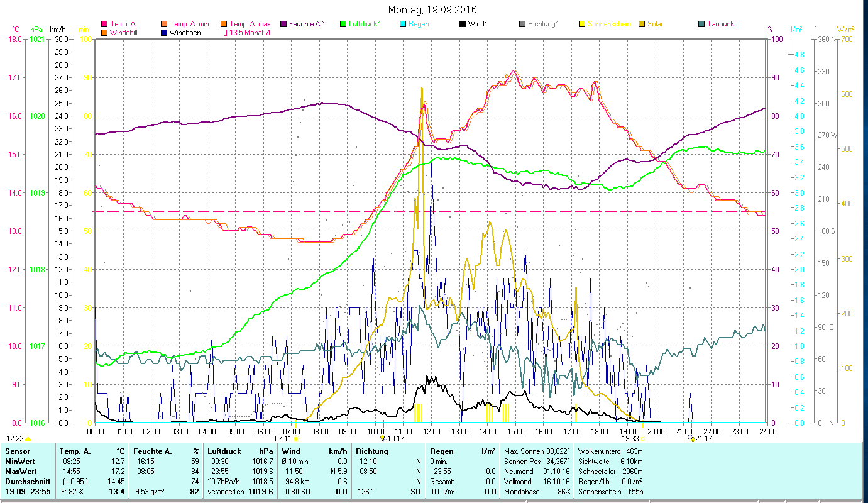Click the wind run 94.8 km value
The width and height of the screenshot is (868, 503).
[x=298, y=481]
